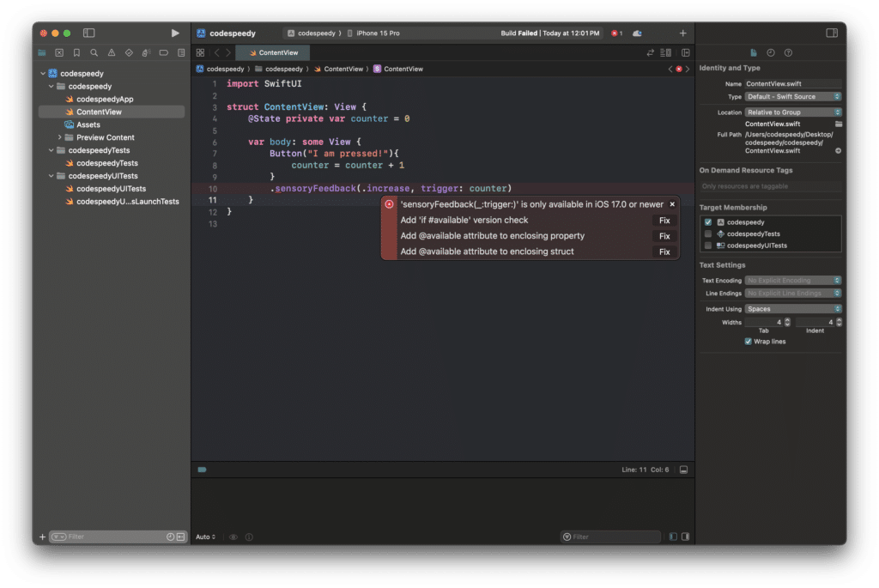Select the ContentView editor tab
879x588 pixels.
273,52
